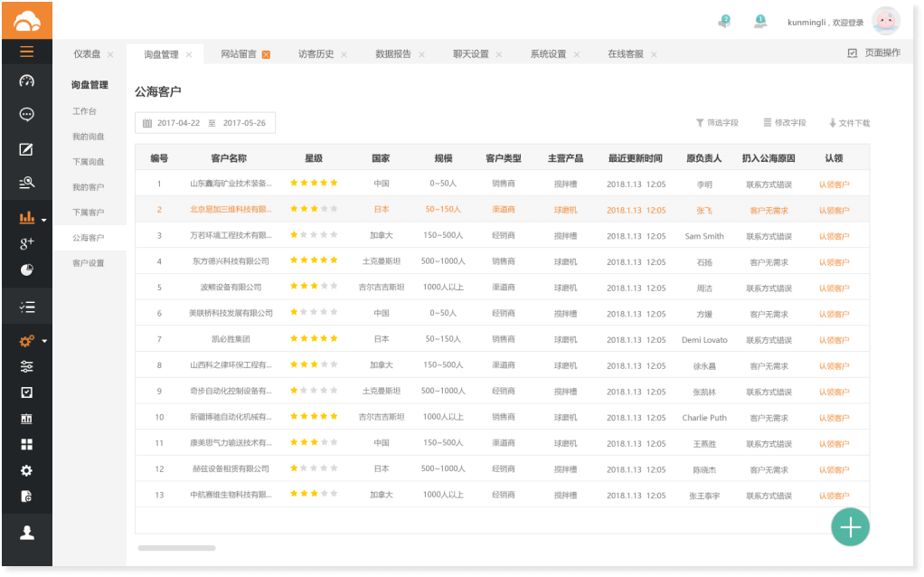Open the g+ sidebar icon
The width and height of the screenshot is (924, 577).
point(26,242)
